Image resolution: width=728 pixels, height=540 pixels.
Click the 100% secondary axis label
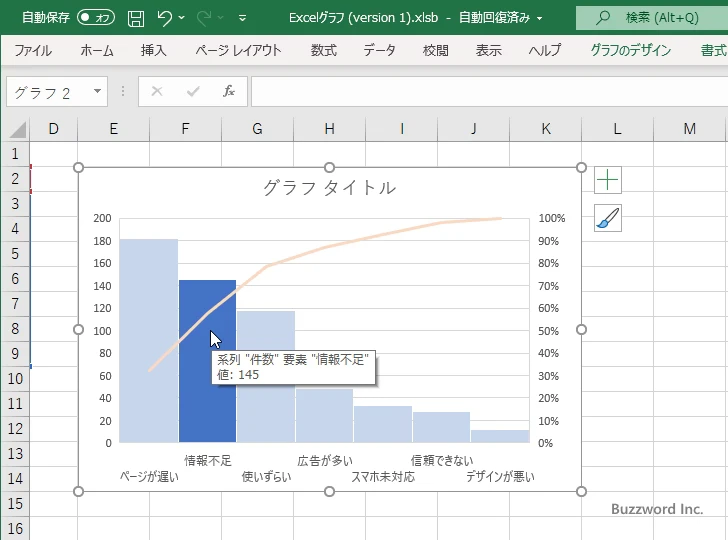552,218
